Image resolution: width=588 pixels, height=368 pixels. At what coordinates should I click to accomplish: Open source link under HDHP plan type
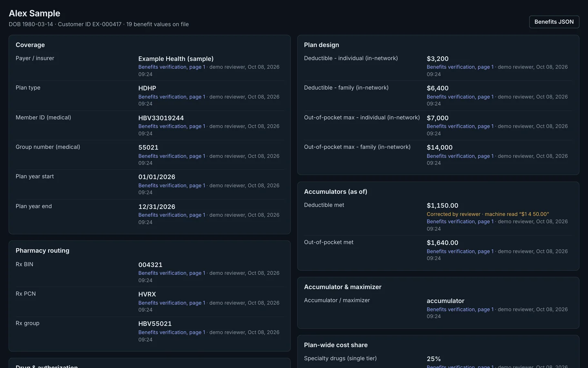pos(172,97)
